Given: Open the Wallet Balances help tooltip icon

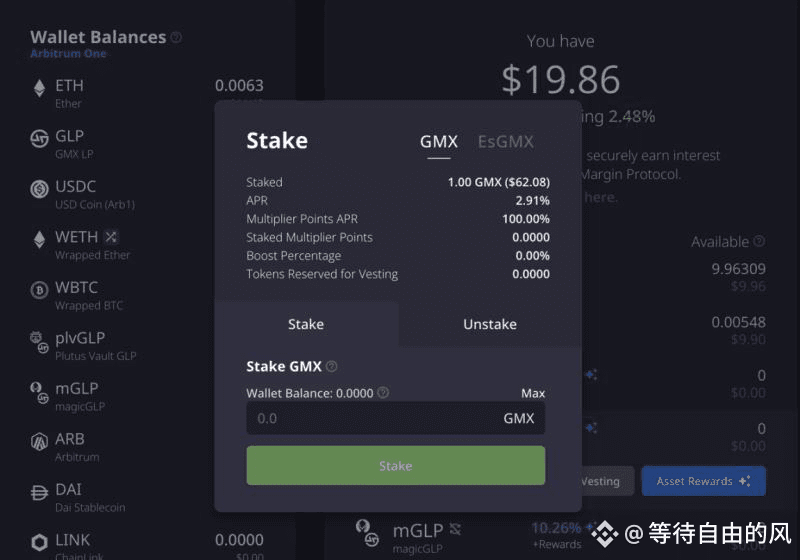Looking at the screenshot, I should 176,37.
